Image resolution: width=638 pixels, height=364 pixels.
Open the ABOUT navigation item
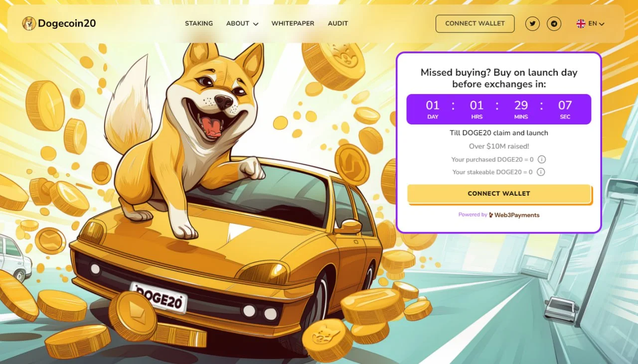pyautogui.click(x=242, y=23)
